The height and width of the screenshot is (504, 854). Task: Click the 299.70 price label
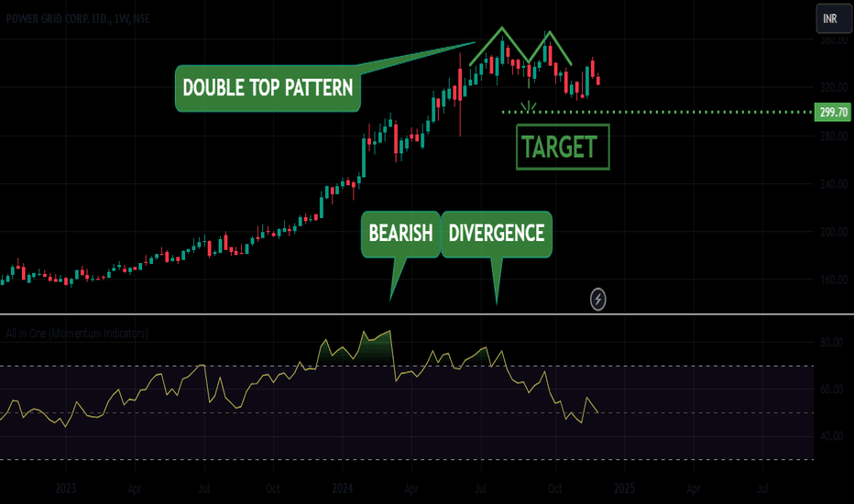pos(833,112)
